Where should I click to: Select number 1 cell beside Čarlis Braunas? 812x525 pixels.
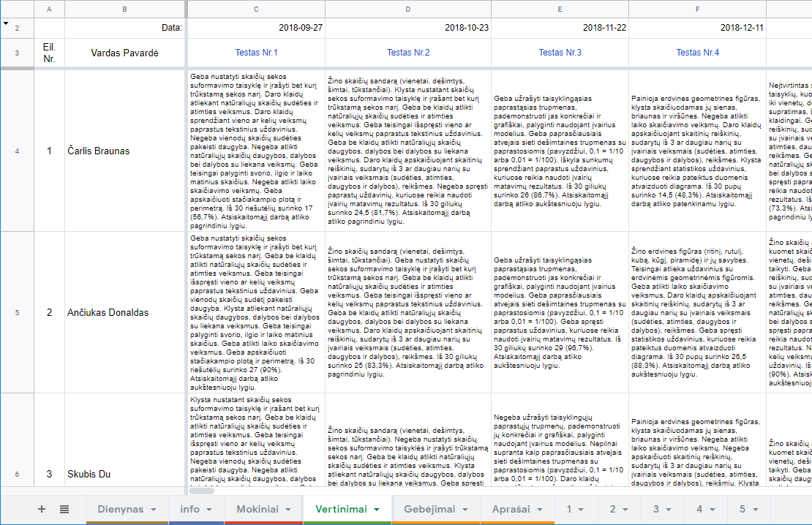[49, 151]
